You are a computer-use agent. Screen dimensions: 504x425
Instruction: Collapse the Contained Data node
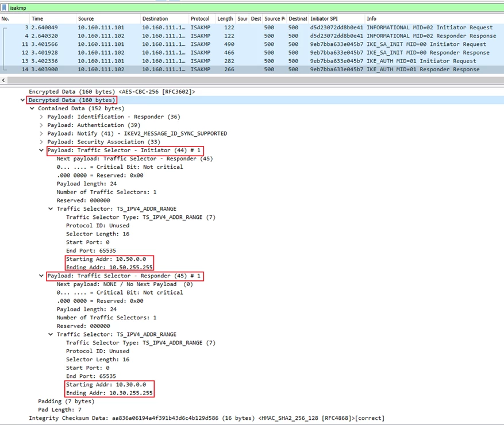pos(32,108)
